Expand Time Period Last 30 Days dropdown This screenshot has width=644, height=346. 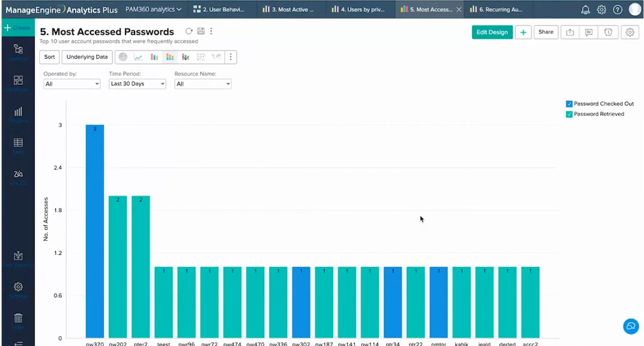point(137,84)
